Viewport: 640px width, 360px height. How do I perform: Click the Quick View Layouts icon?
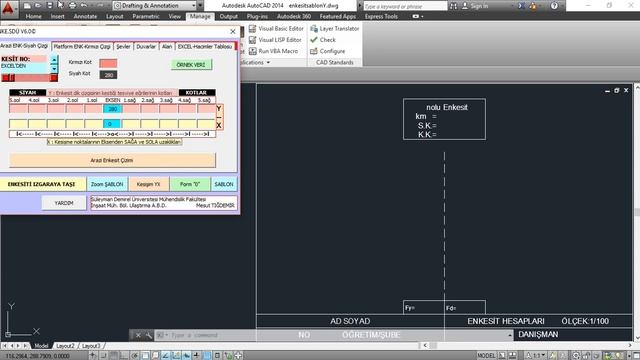[x=502, y=356]
